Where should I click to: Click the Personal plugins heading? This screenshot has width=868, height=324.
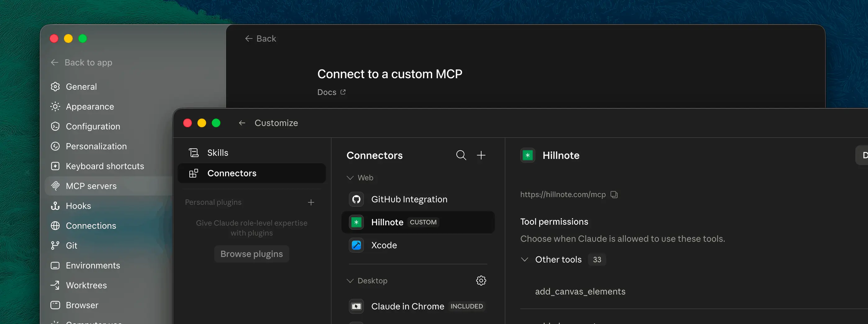213,202
